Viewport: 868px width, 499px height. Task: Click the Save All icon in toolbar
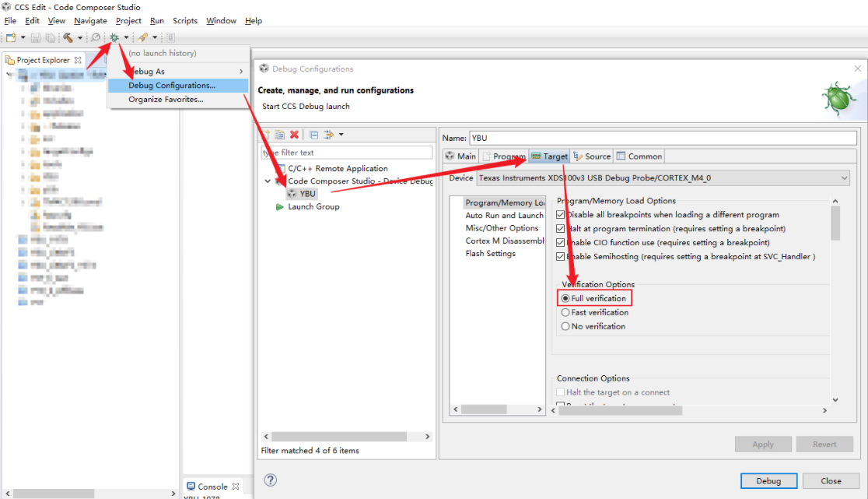[x=51, y=37]
